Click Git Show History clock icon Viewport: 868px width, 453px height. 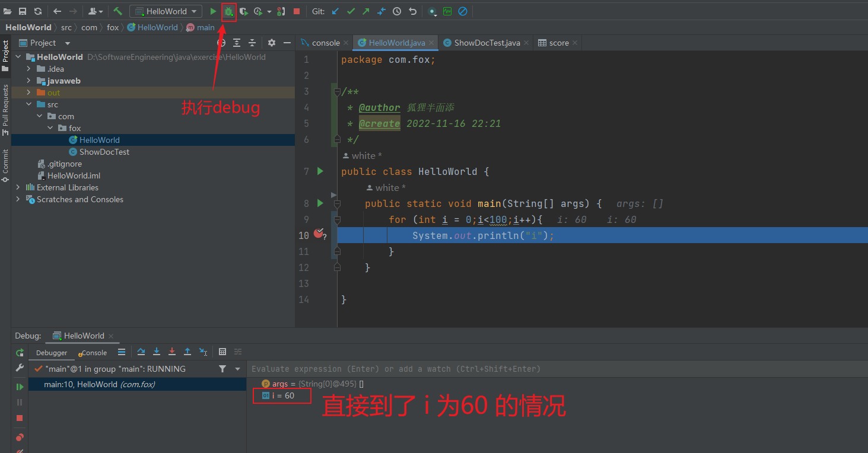397,11
